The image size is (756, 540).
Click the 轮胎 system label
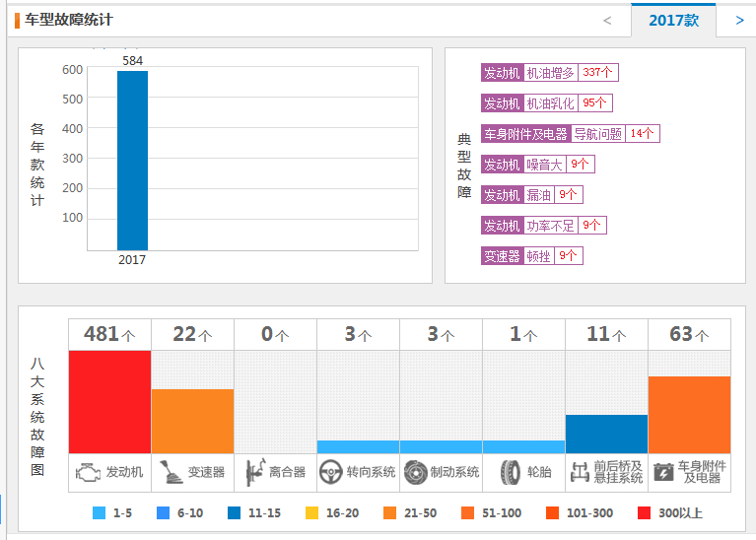pyautogui.click(x=539, y=472)
